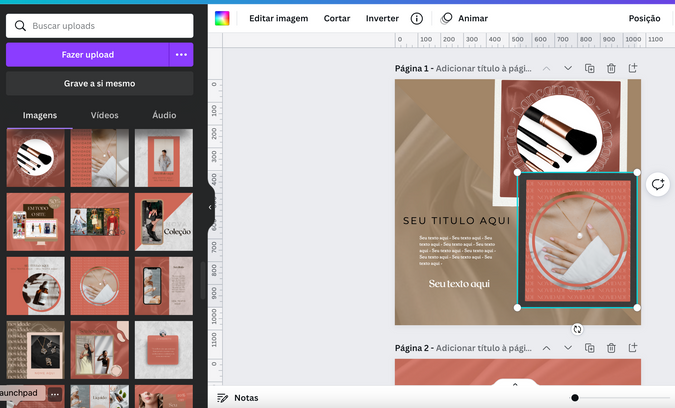Image resolution: width=675 pixels, height=408 pixels.
Task: Select the makeup brushes image on canvas
Action: click(560, 129)
